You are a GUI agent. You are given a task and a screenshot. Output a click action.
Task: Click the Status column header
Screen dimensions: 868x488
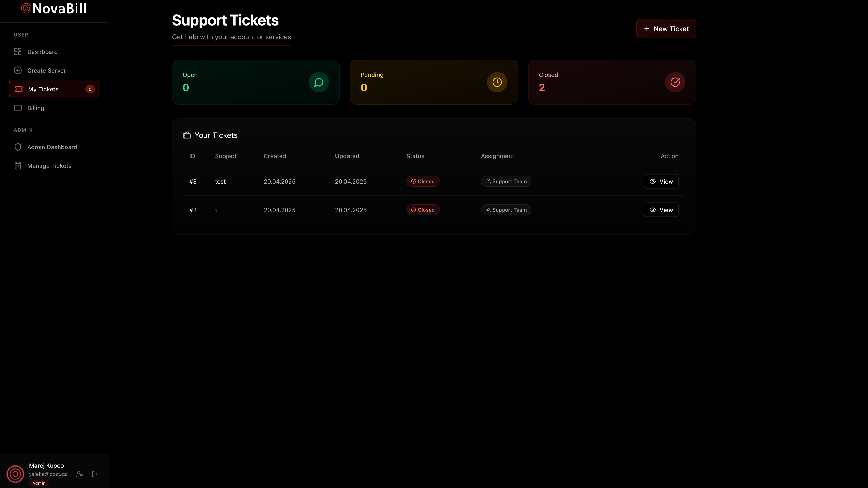[x=415, y=156]
